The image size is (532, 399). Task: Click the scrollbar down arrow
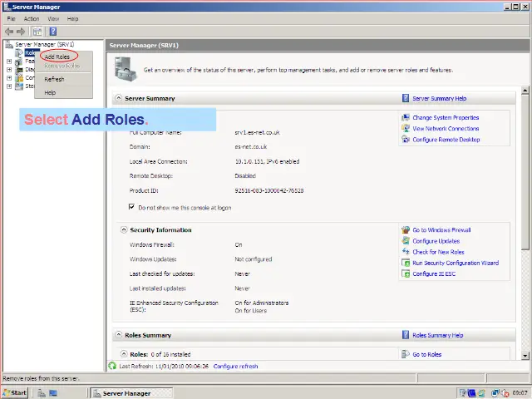coord(525,356)
